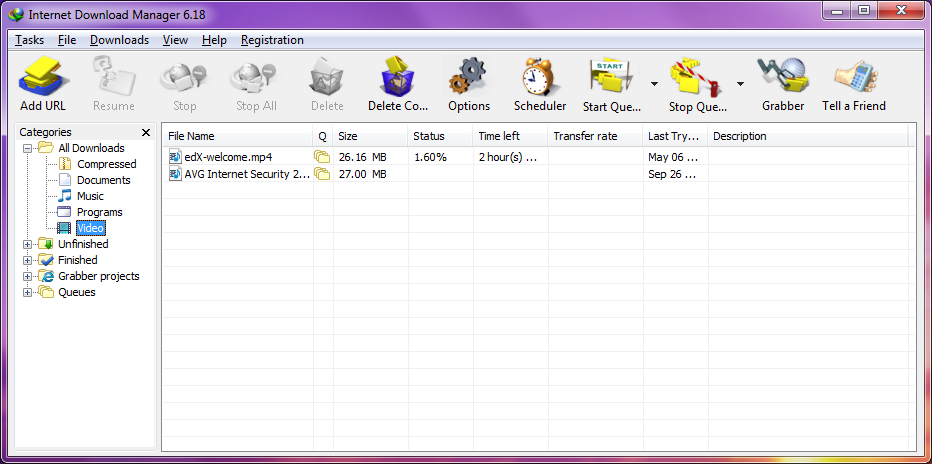This screenshot has width=932, height=464.
Task: Sort by File Name column header
Action: tap(238, 136)
